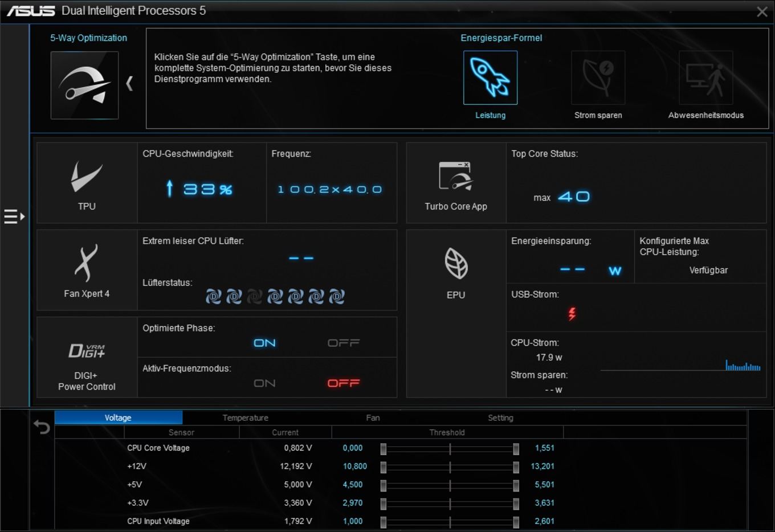775x532 pixels.
Task: Click the CPU-Strom history graph
Action: (680, 365)
